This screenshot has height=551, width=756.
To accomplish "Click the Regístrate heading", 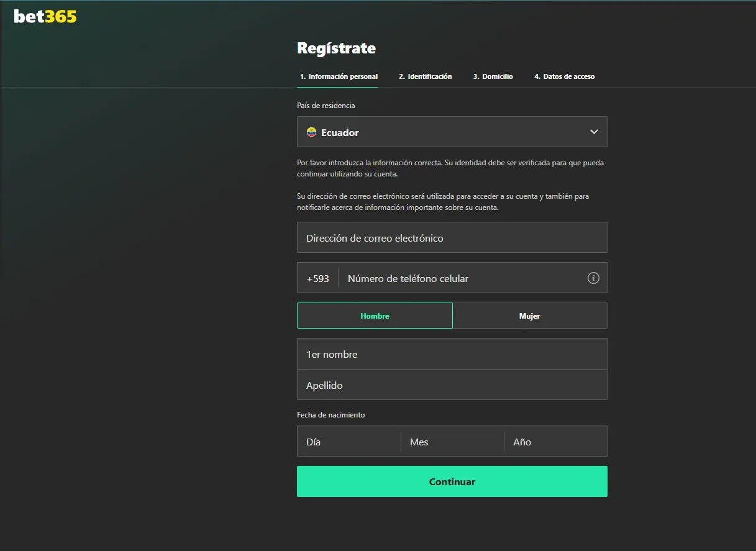I will 336,48.
